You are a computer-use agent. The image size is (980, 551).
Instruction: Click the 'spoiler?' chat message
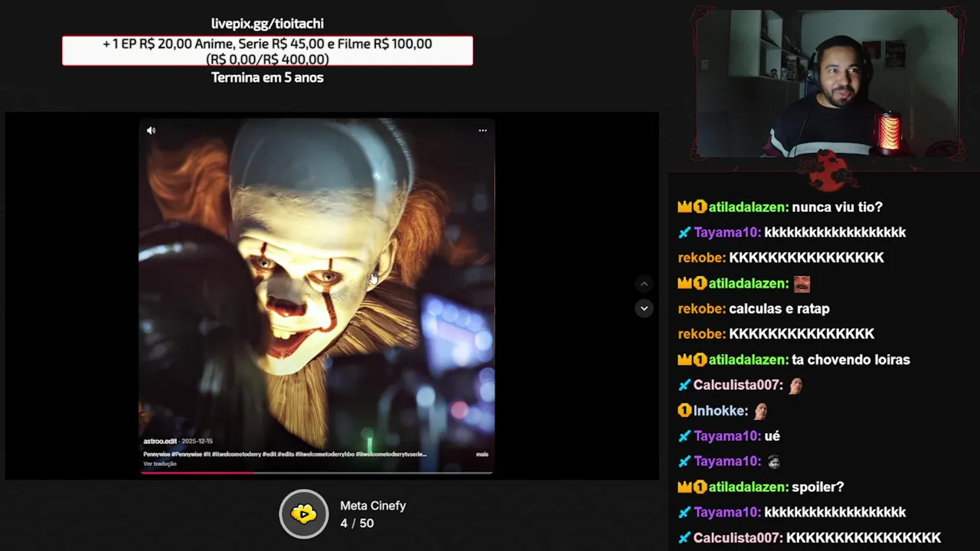click(818, 487)
